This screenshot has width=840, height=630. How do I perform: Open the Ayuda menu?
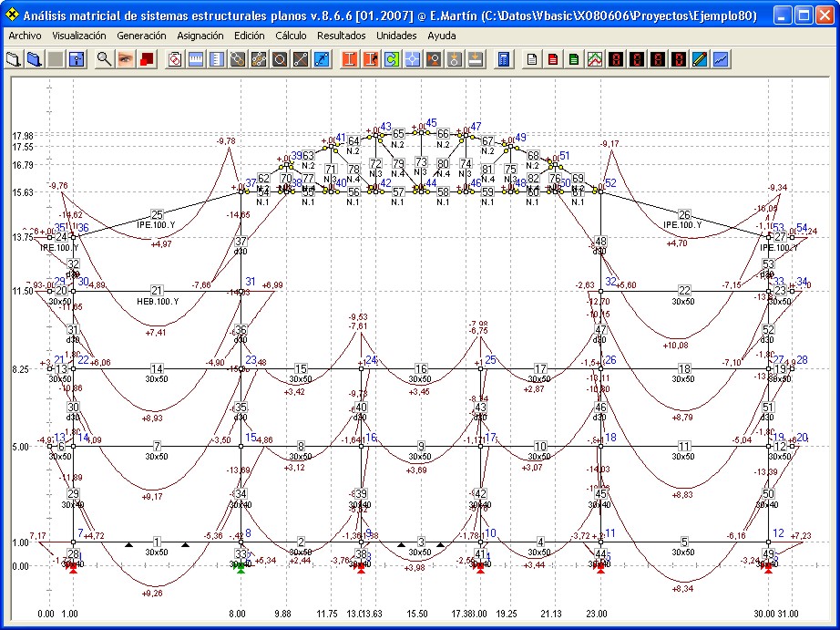[x=441, y=36]
